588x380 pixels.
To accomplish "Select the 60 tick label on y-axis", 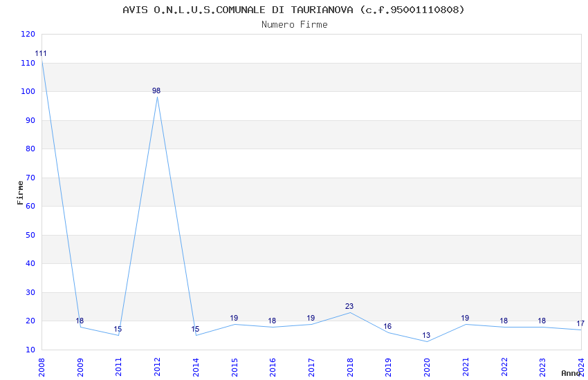I will tap(30, 206).
